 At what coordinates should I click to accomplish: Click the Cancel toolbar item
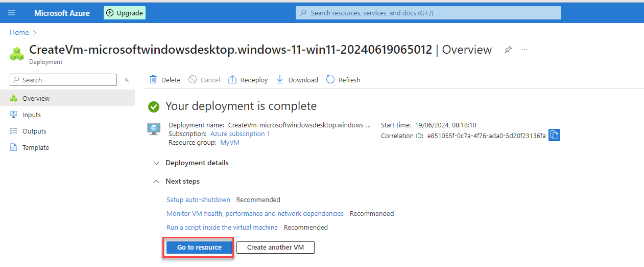pyautogui.click(x=204, y=80)
